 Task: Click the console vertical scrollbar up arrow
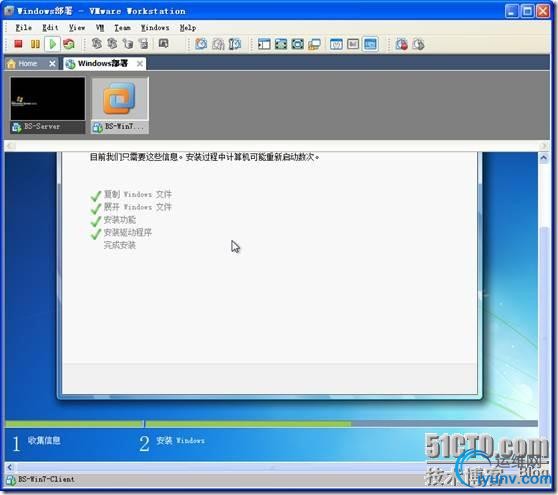click(x=544, y=158)
